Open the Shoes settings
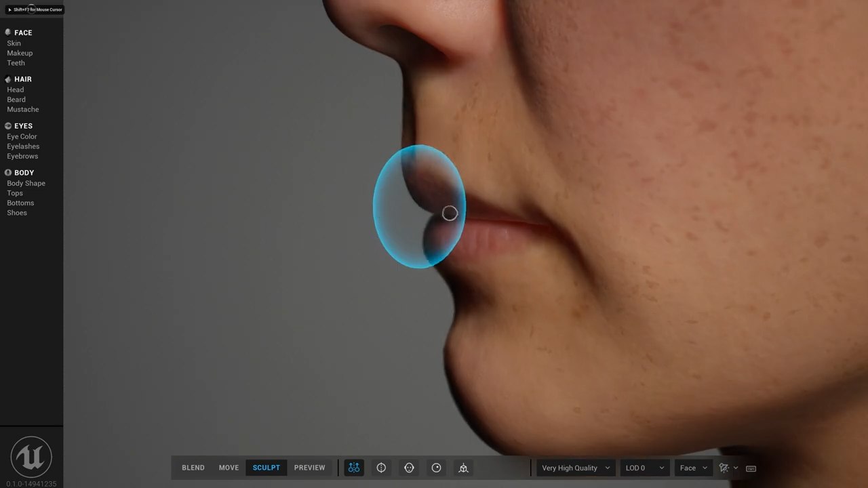The height and width of the screenshot is (488, 868). coord(17,213)
